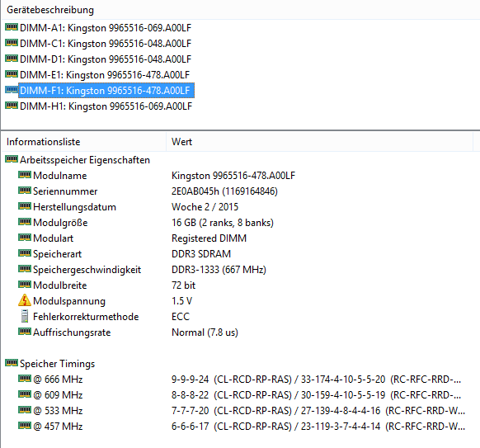The image size is (480, 448).
Task: Click the icon beside Arbeitsspeicher Eigenschaften
Action: point(12,159)
